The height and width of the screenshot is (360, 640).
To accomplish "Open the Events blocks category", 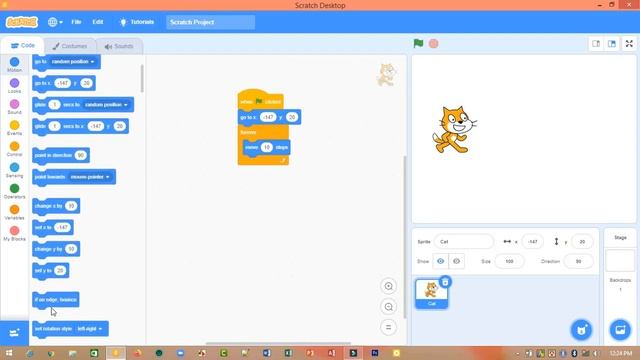I will [14, 128].
